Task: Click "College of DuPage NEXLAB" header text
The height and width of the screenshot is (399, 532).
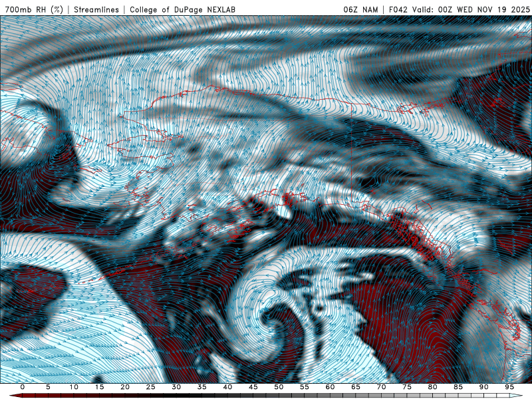Action: tap(182, 9)
